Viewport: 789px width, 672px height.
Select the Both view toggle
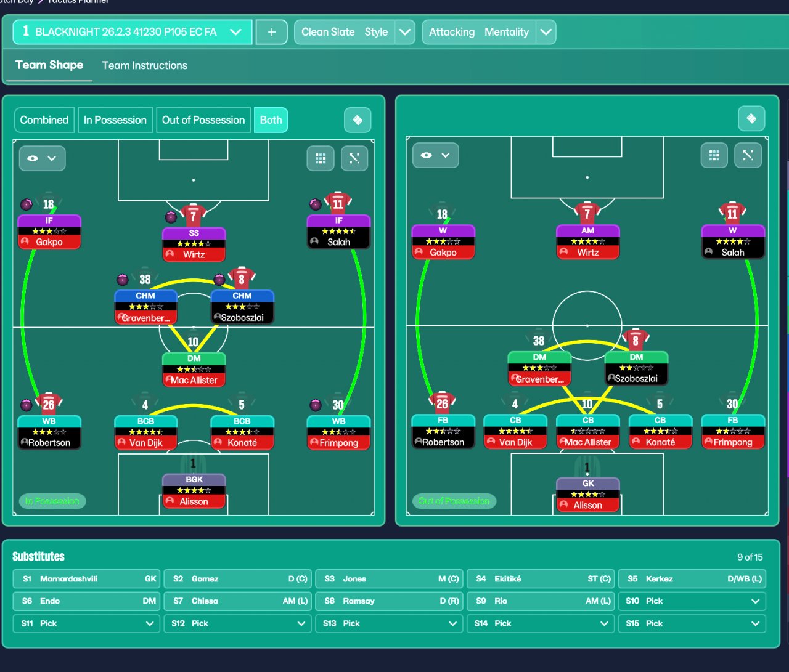coord(271,120)
